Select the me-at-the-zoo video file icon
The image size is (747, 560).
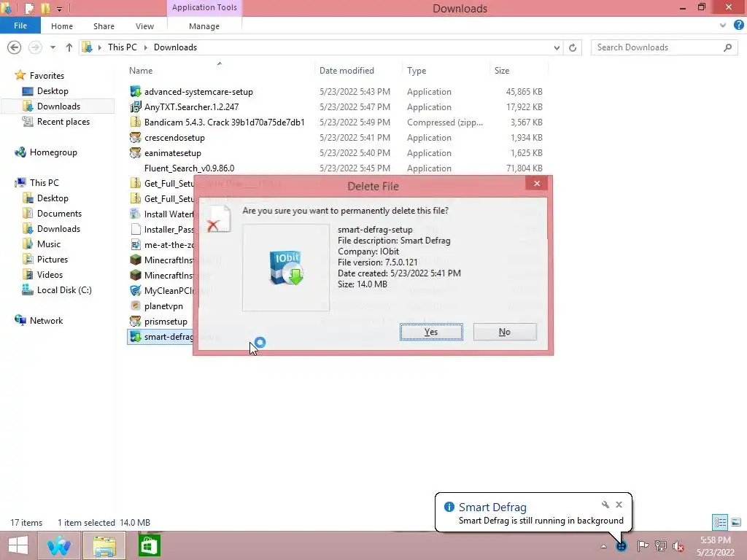coord(136,245)
